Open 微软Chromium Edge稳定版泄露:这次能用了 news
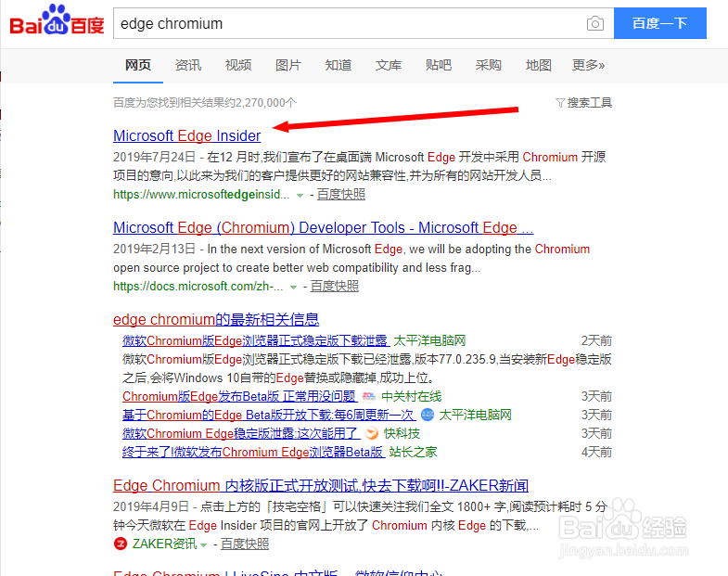The image size is (728, 576). coord(241,433)
